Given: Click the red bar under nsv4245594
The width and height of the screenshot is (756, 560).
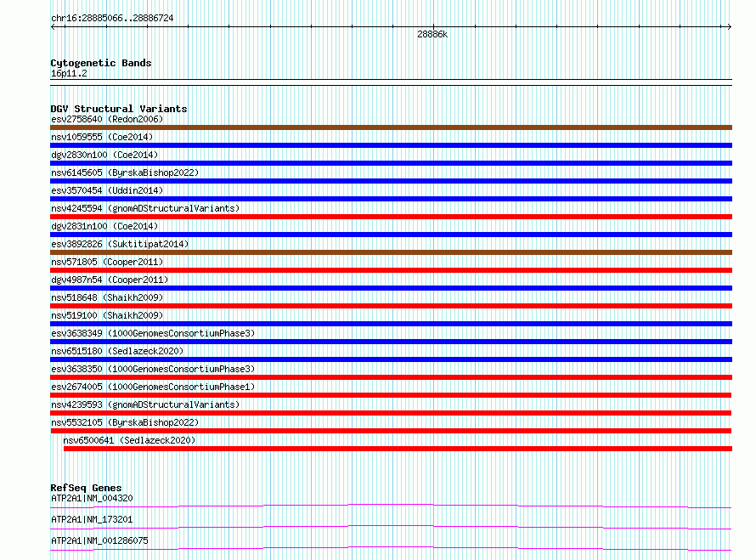Looking at the screenshot, I should (391, 217).
